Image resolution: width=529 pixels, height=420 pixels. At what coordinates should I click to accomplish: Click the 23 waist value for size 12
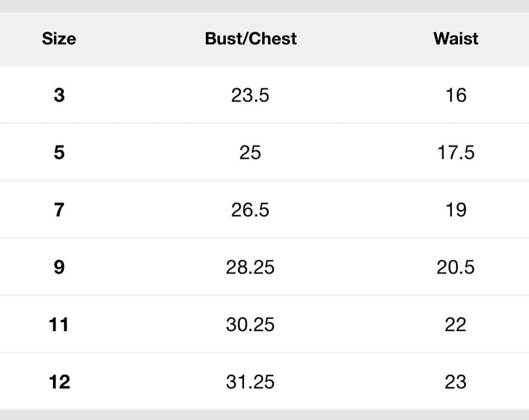tap(456, 381)
